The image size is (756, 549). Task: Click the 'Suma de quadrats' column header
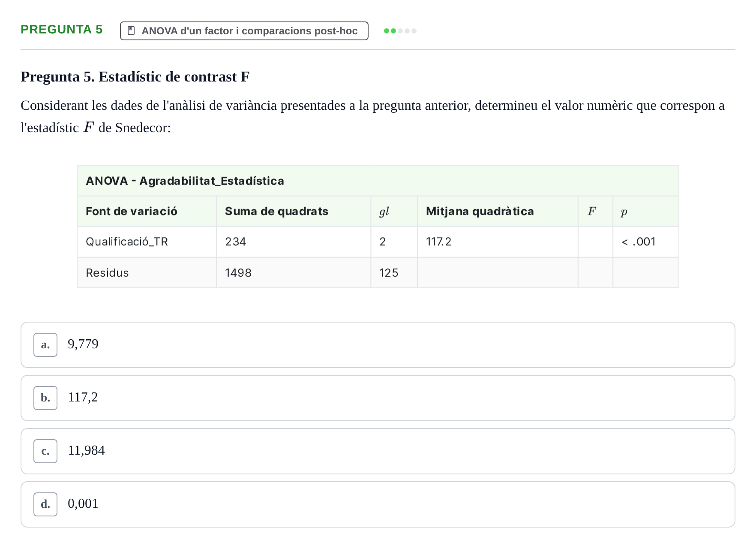276,211
